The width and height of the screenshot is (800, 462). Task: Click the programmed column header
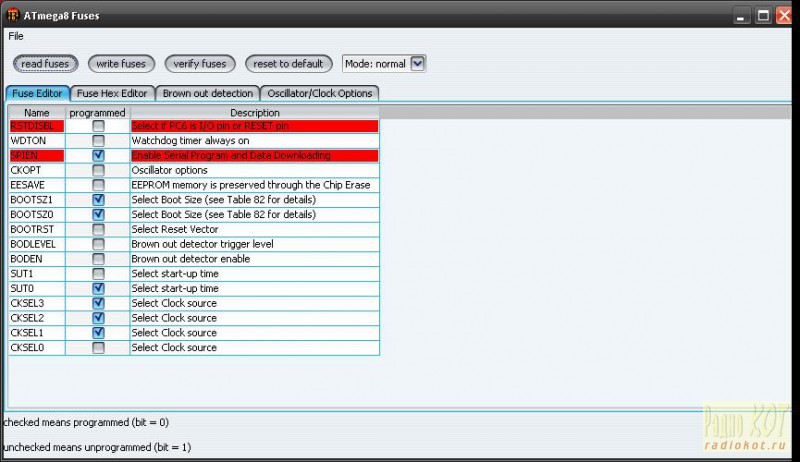click(x=97, y=113)
